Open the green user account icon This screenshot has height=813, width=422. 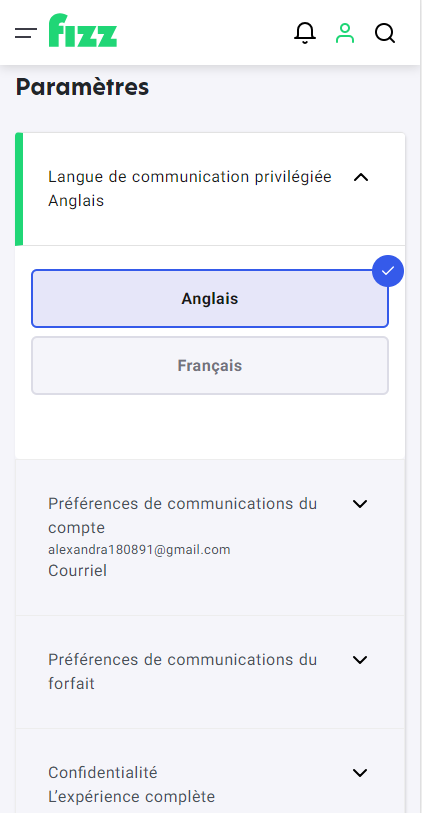[x=345, y=33]
